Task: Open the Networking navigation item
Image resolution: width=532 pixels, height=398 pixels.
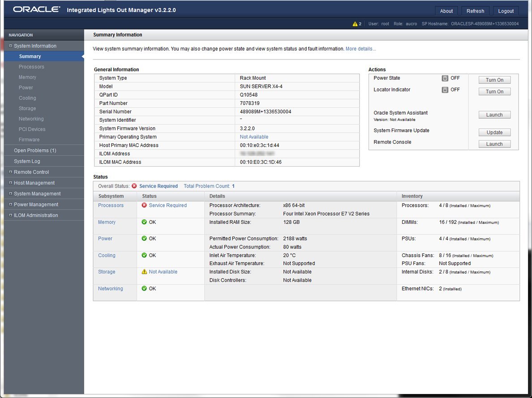Action: [31, 119]
